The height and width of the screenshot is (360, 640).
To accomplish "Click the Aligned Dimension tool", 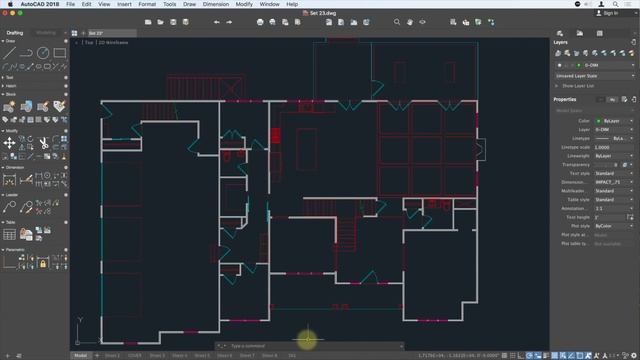I will (x=26, y=180).
